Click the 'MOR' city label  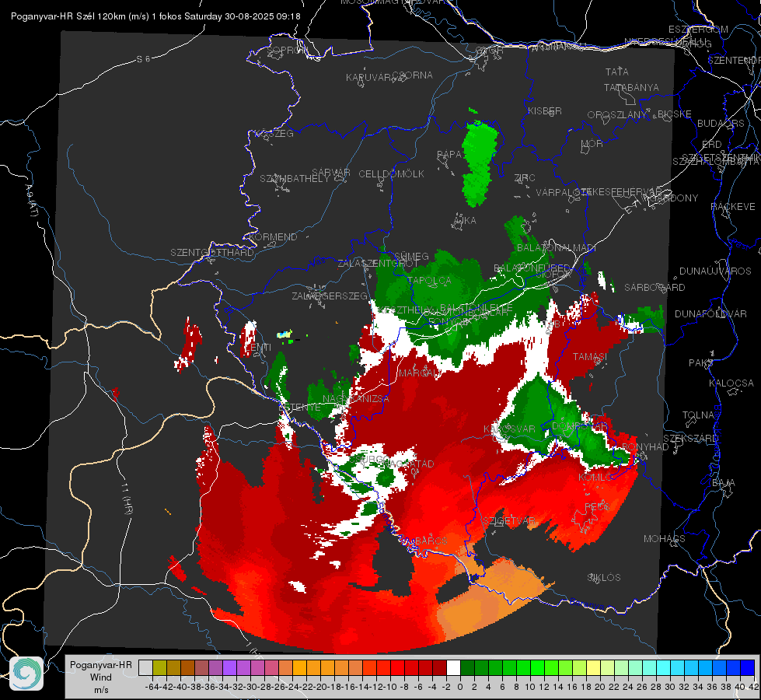(x=592, y=144)
